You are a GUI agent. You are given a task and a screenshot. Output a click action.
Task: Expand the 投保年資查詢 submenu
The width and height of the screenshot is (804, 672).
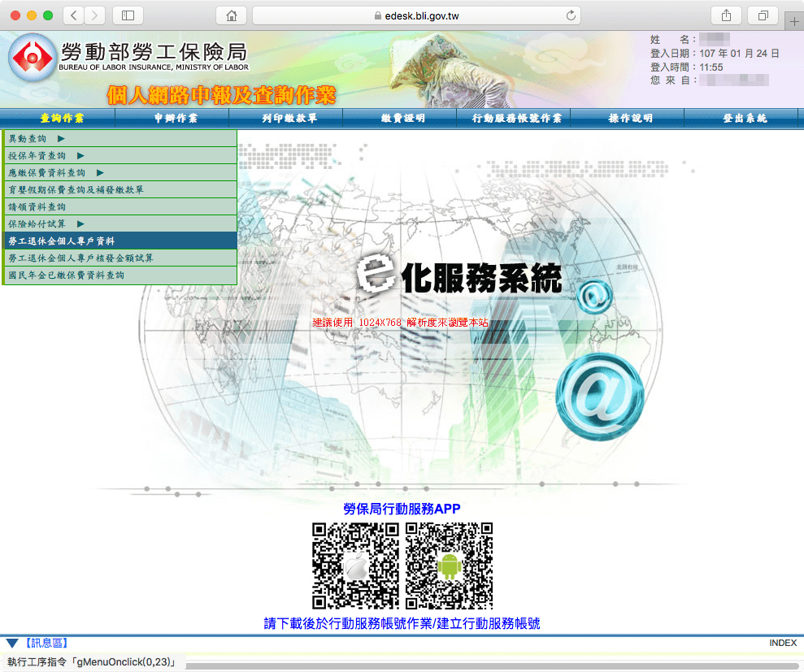click(x=80, y=156)
